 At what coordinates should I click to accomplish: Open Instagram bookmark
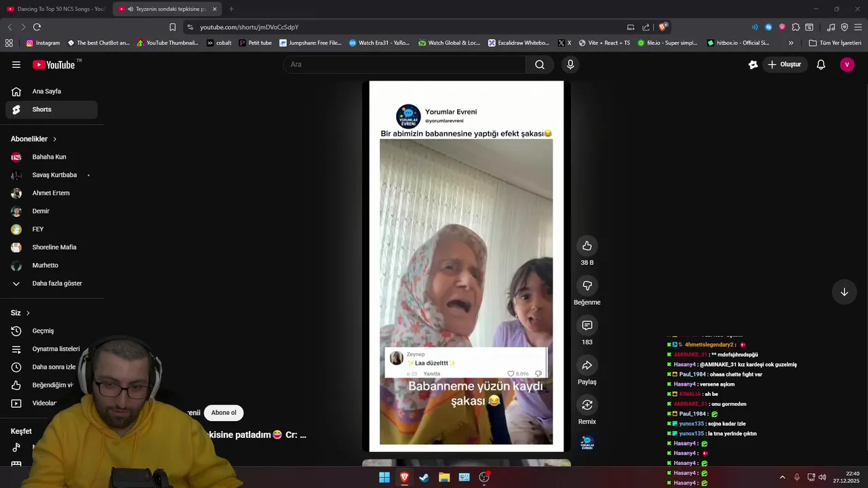coord(43,43)
